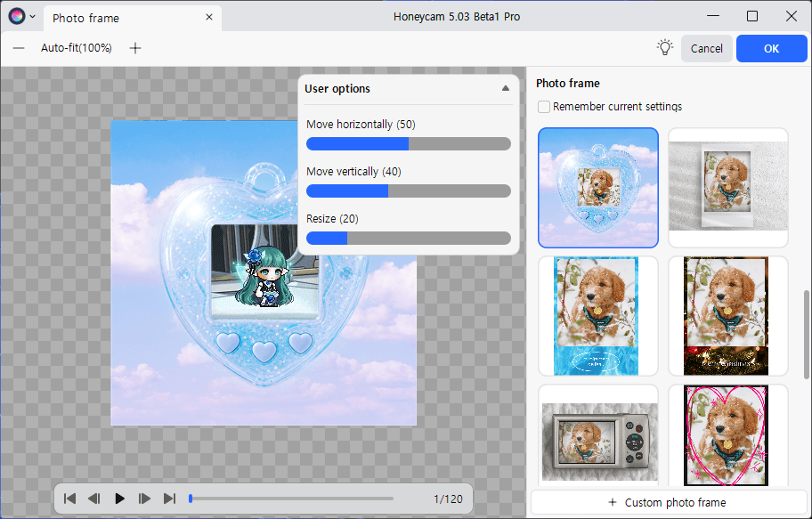Viewport: 812px width, 519px height.
Task: Zoom in with the plus icon
Action: pos(135,48)
